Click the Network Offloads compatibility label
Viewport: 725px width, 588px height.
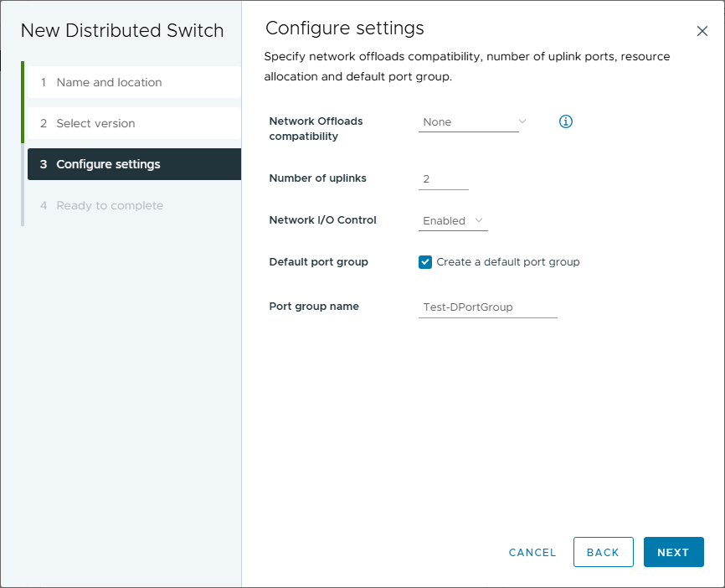pyautogui.click(x=316, y=128)
